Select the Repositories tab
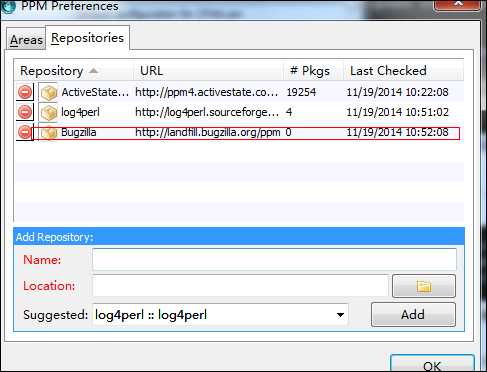The width and height of the screenshot is (487, 372). (87, 38)
